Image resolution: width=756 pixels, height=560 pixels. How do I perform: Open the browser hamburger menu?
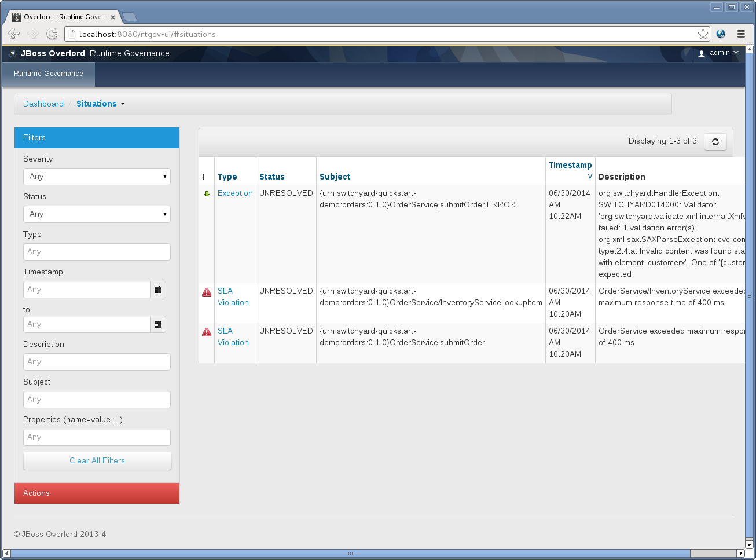coord(741,34)
